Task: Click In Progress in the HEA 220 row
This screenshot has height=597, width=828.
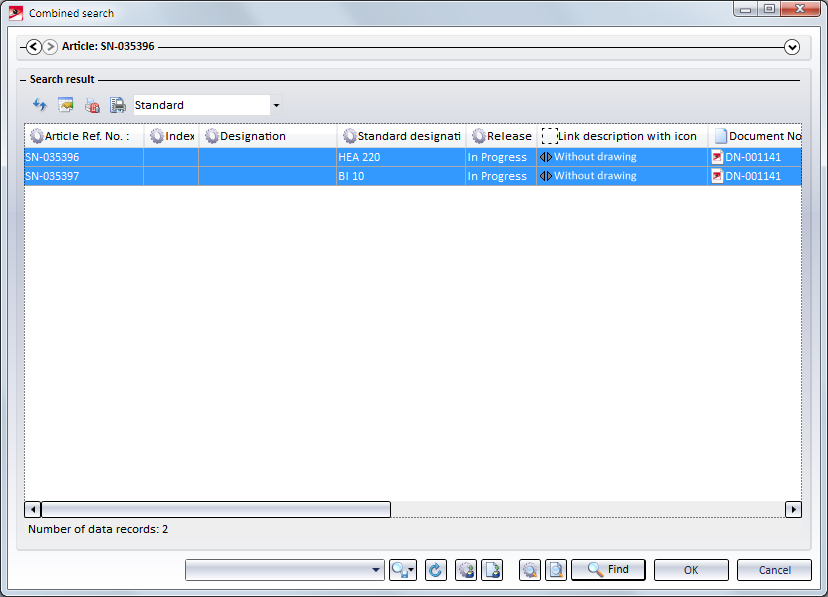Action: pyautogui.click(x=501, y=157)
